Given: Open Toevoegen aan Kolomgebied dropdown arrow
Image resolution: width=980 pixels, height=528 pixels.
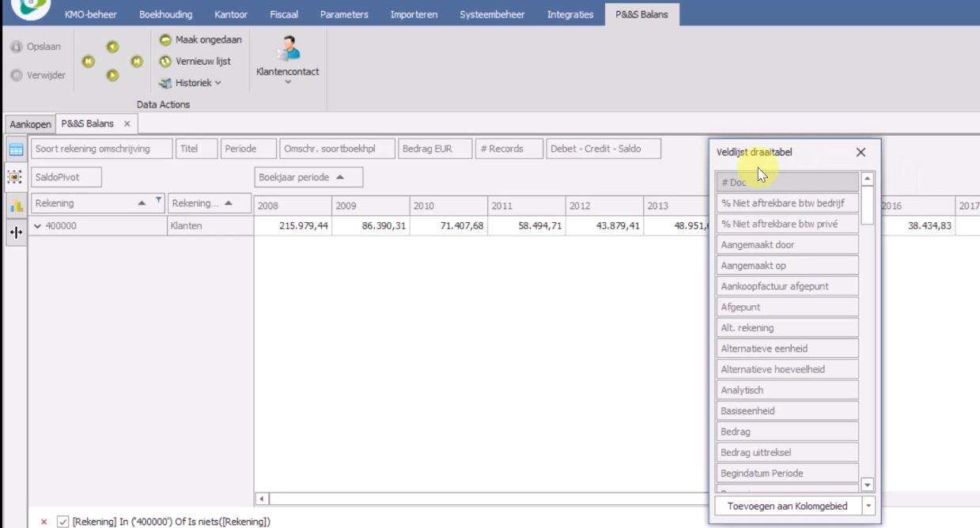Looking at the screenshot, I should tap(868, 506).
